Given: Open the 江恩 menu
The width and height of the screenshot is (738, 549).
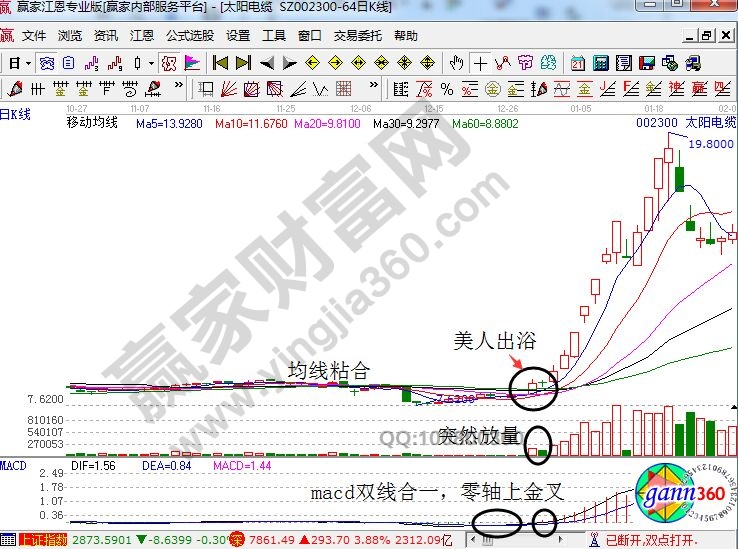Looking at the screenshot, I should [142, 36].
